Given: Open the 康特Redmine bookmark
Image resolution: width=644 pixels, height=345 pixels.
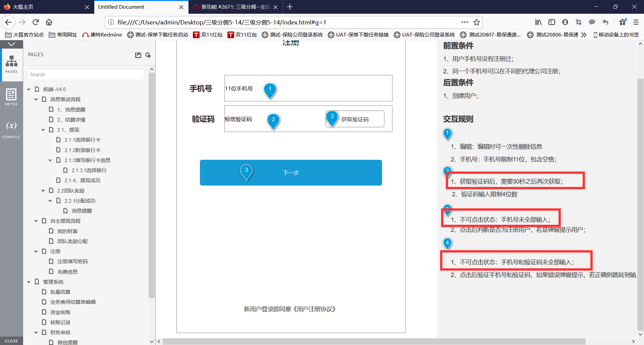Looking at the screenshot, I should tap(102, 35).
